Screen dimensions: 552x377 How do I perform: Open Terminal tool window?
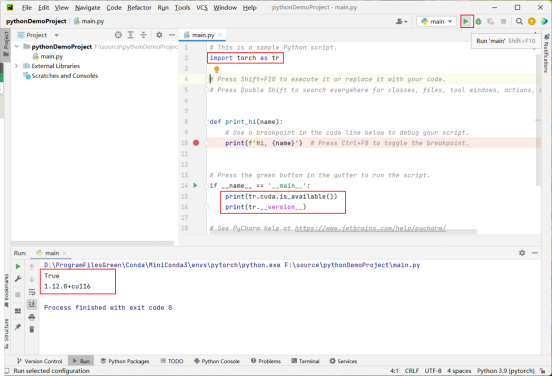point(305,361)
